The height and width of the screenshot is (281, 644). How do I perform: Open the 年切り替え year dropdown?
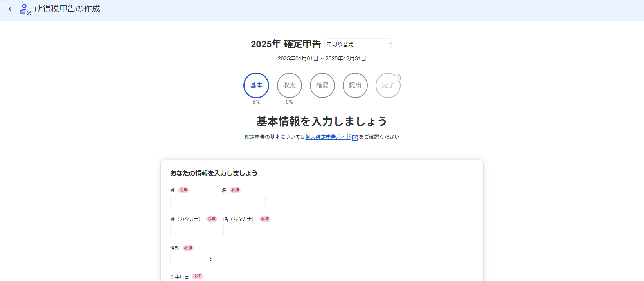pos(358,44)
